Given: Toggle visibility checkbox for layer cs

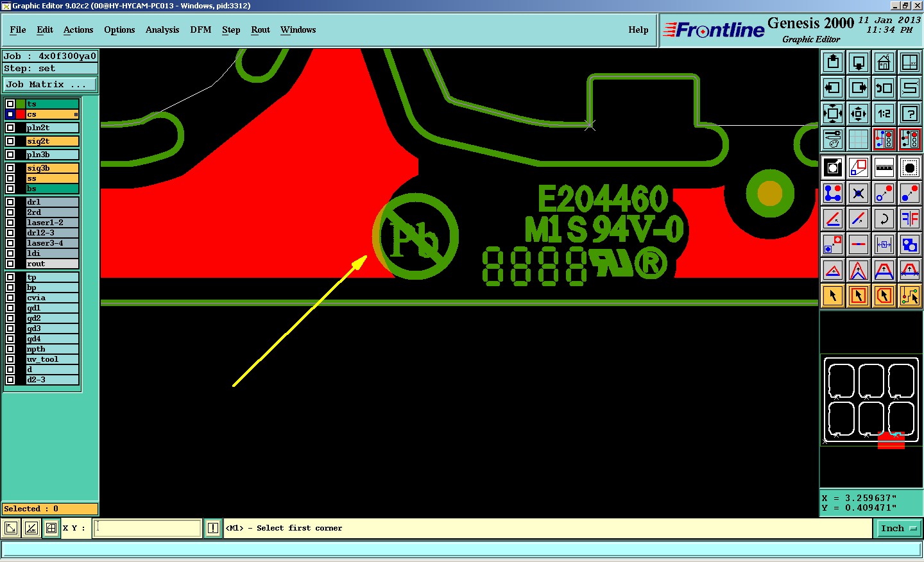Looking at the screenshot, I should click(10, 114).
